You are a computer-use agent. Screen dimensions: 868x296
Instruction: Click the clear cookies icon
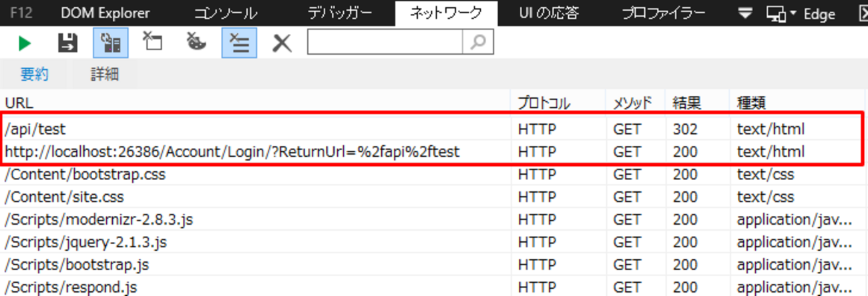click(x=196, y=44)
